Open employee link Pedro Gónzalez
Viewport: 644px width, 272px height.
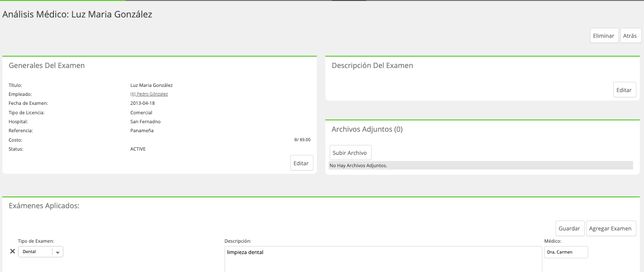coord(149,94)
